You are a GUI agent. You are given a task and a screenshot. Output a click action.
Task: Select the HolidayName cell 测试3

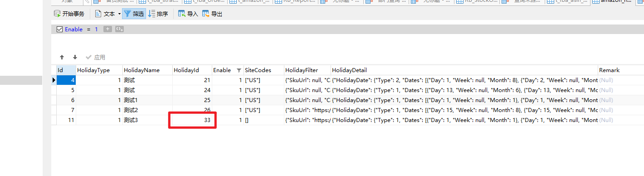point(147,120)
